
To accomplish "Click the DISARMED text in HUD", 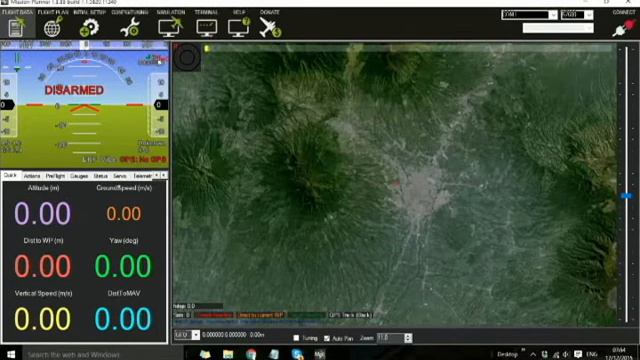I will [x=74, y=90].
